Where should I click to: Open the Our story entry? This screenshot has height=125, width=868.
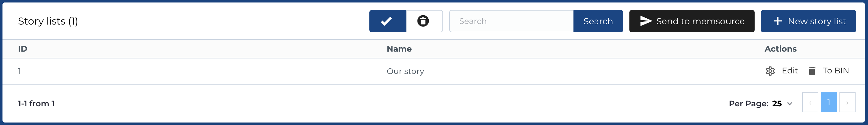405,72
